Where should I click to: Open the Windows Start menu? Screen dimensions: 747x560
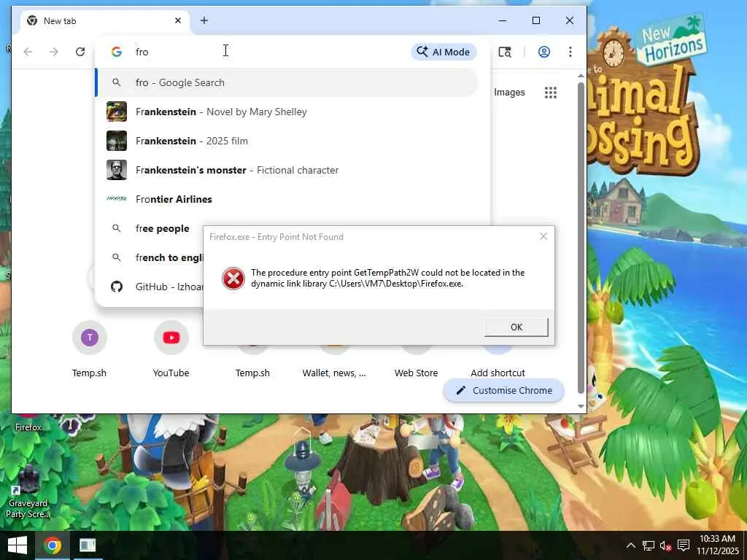tap(18, 545)
